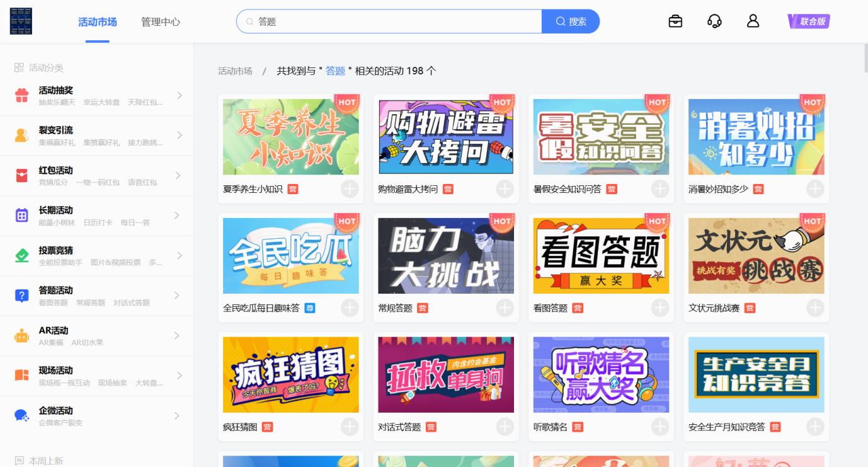Add 看图答题 using its plus button
The width and height of the screenshot is (868, 467).
point(660,308)
